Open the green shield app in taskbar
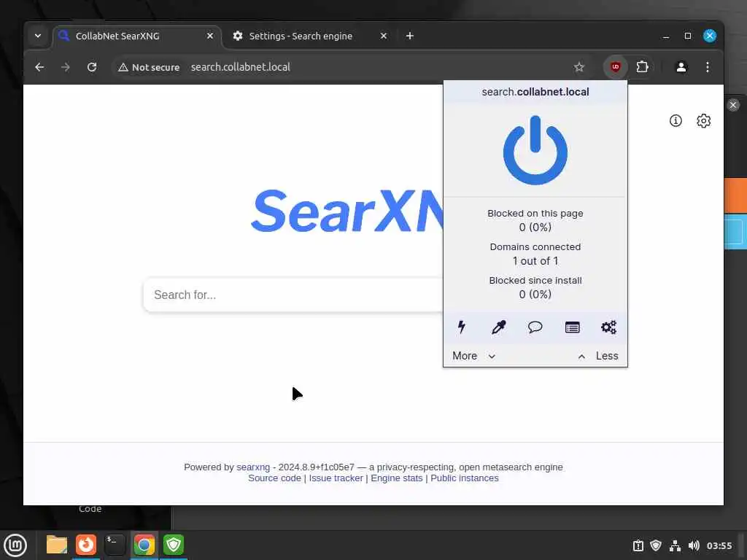The image size is (747, 560). coord(174,545)
